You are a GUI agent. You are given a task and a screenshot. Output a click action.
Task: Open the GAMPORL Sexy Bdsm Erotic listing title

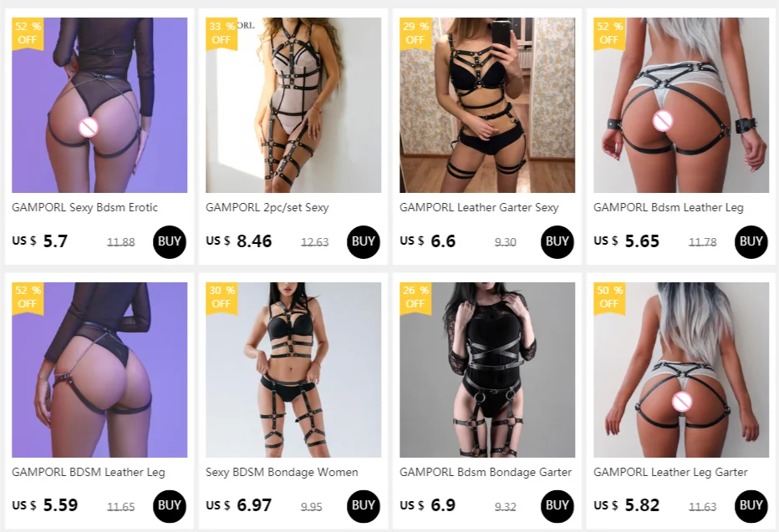pos(85,207)
